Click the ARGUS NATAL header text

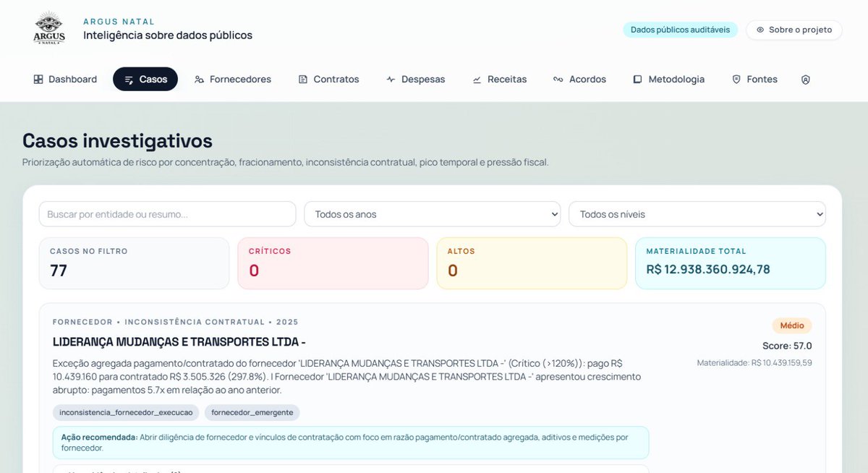119,22
